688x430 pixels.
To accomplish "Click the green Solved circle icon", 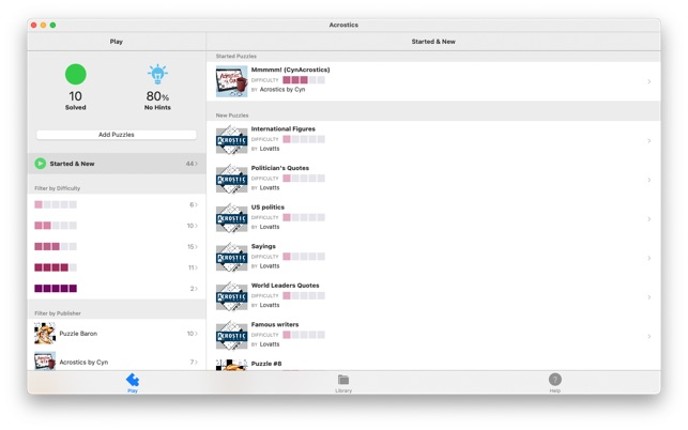I will [x=75, y=74].
